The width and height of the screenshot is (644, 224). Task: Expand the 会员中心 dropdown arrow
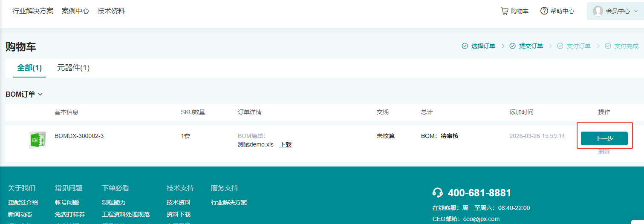pyautogui.click(x=635, y=11)
